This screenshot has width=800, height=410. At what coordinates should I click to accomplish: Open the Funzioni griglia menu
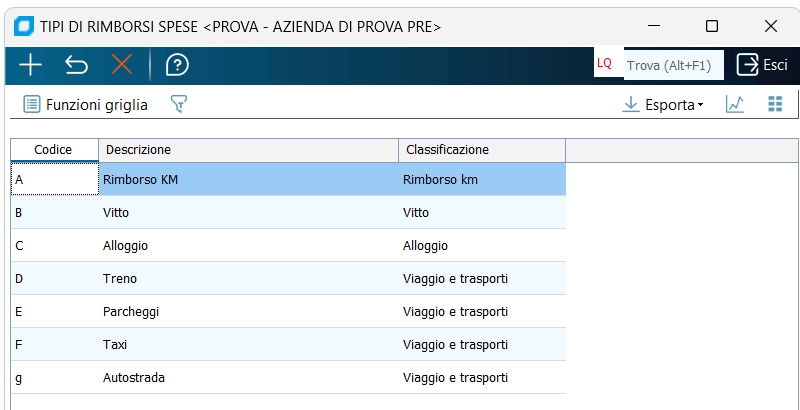86,104
